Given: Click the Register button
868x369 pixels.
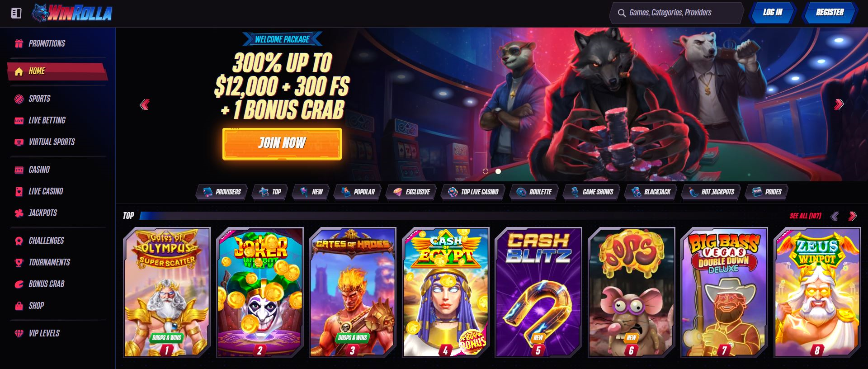Looking at the screenshot, I should [830, 13].
